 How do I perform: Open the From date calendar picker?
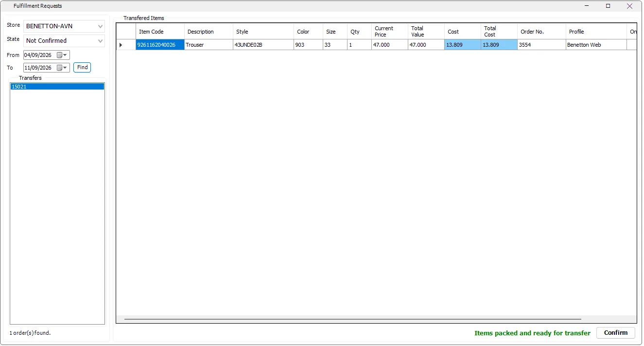click(63, 55)
